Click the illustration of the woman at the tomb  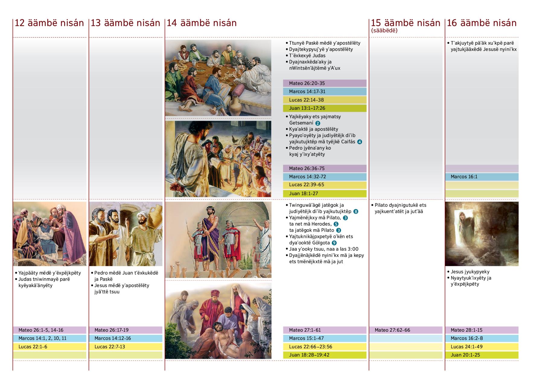(481, 234)
